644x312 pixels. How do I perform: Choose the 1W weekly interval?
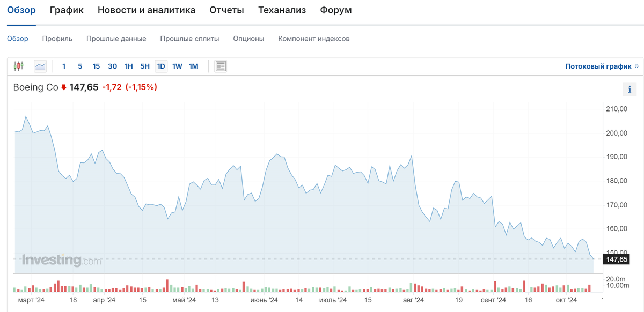(177, 66)
